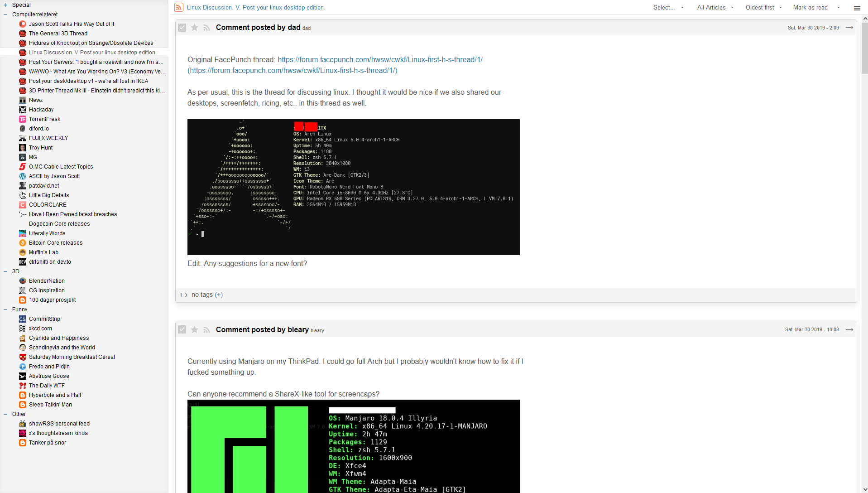Collapse the Computerrelateret category
This screenshot has width=868, height=493.
click(x=5, y=14)
